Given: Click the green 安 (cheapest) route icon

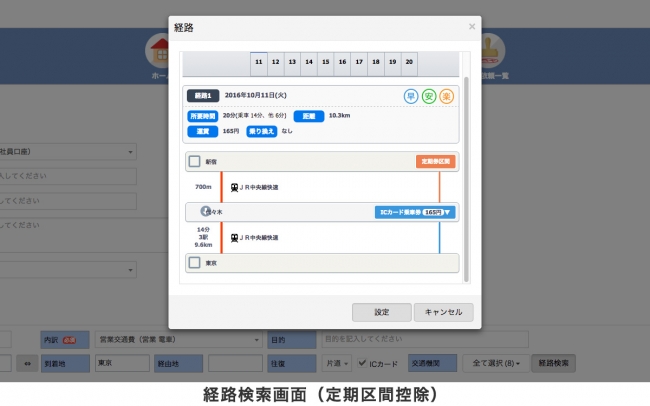Looking at the screenshot, I should point(428,97).
